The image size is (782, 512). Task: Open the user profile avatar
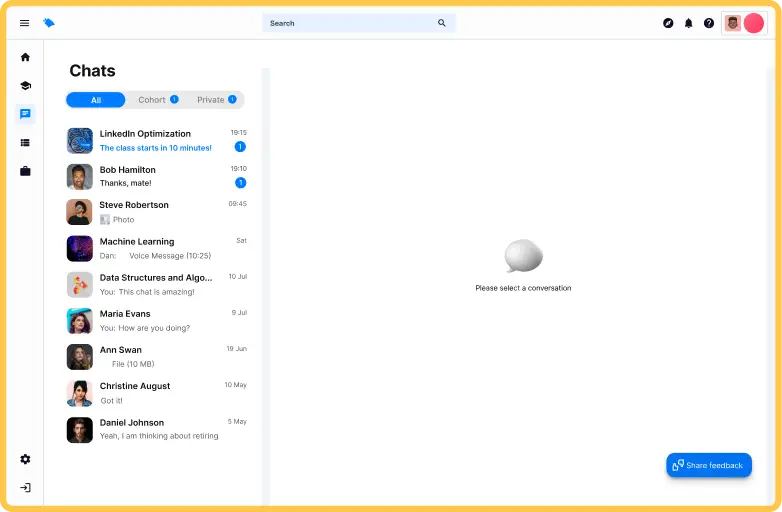pos(733,23)
